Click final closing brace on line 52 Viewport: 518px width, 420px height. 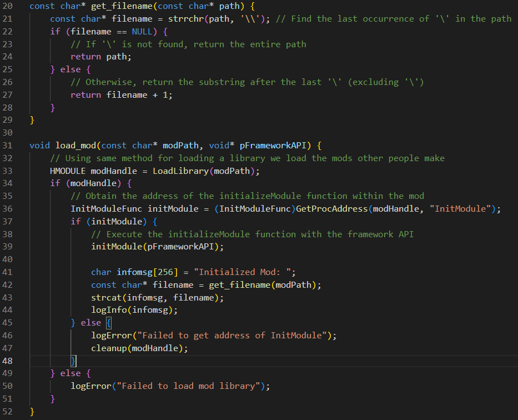point(32,412)
